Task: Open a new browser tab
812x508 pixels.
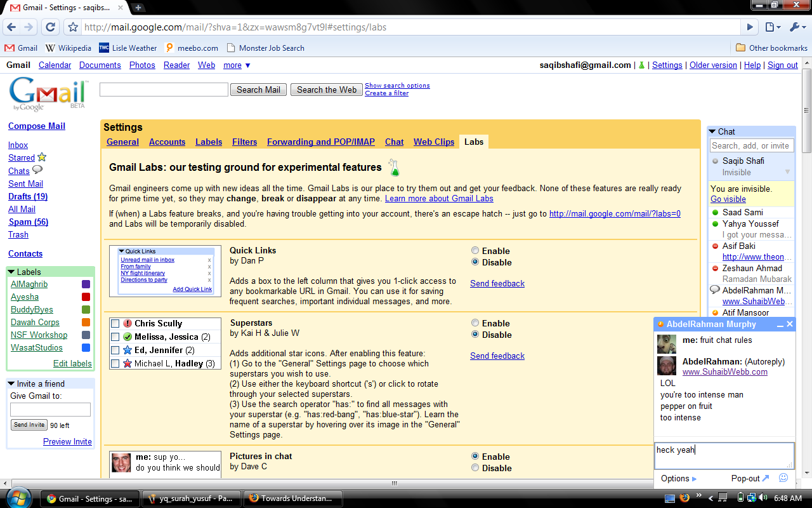Action: point(138,8)
